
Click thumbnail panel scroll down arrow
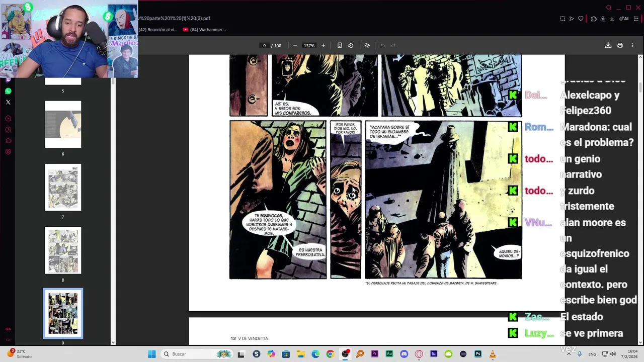point(113,342)
